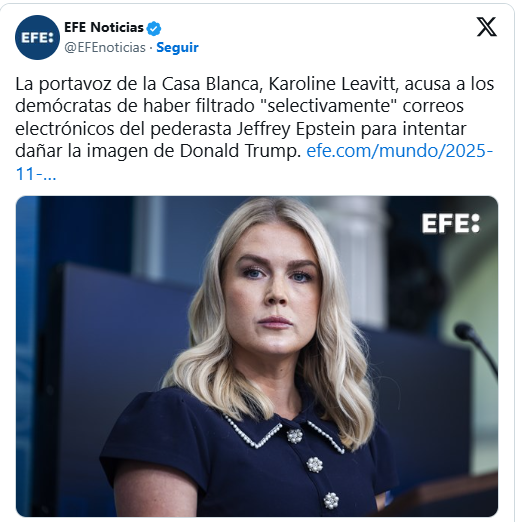Open the X logo in tweet corner

click(487, 27)
